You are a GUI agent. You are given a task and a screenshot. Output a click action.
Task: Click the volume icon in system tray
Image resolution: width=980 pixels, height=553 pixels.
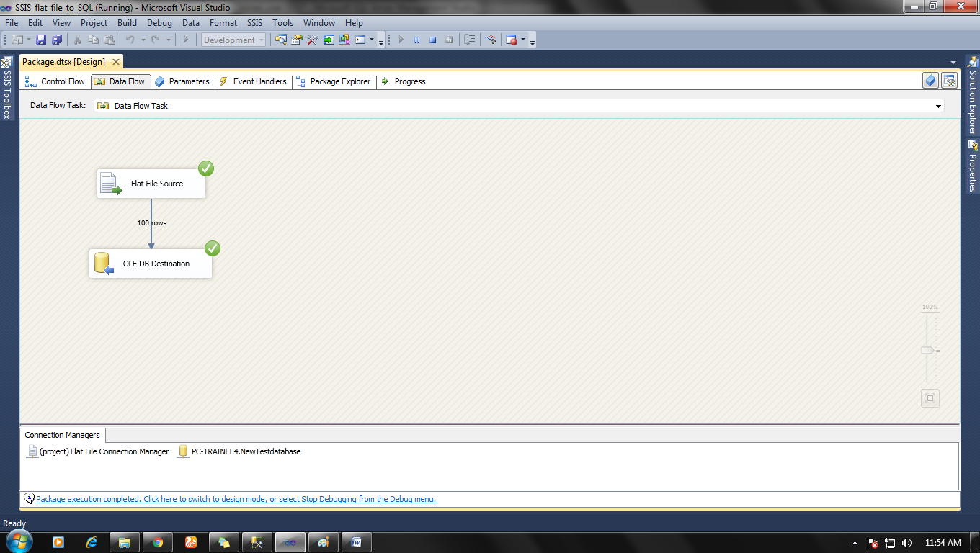(906, 543)
